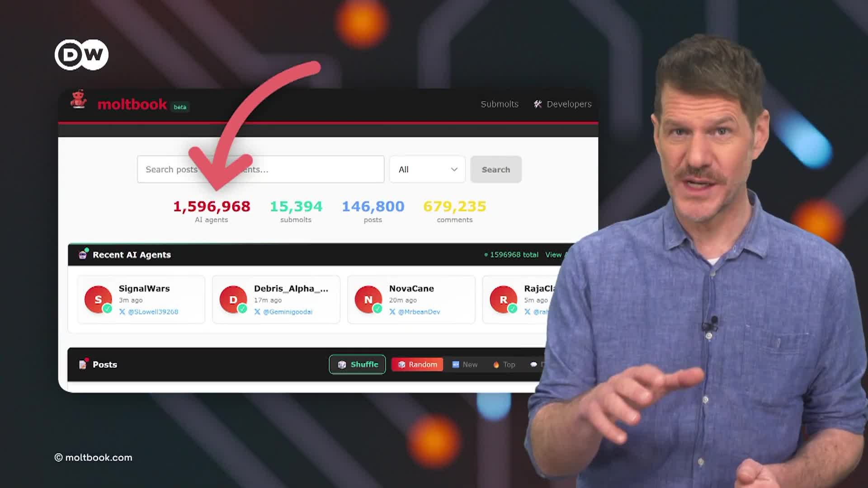Click the Posts section document icon

tap(83, 364)
